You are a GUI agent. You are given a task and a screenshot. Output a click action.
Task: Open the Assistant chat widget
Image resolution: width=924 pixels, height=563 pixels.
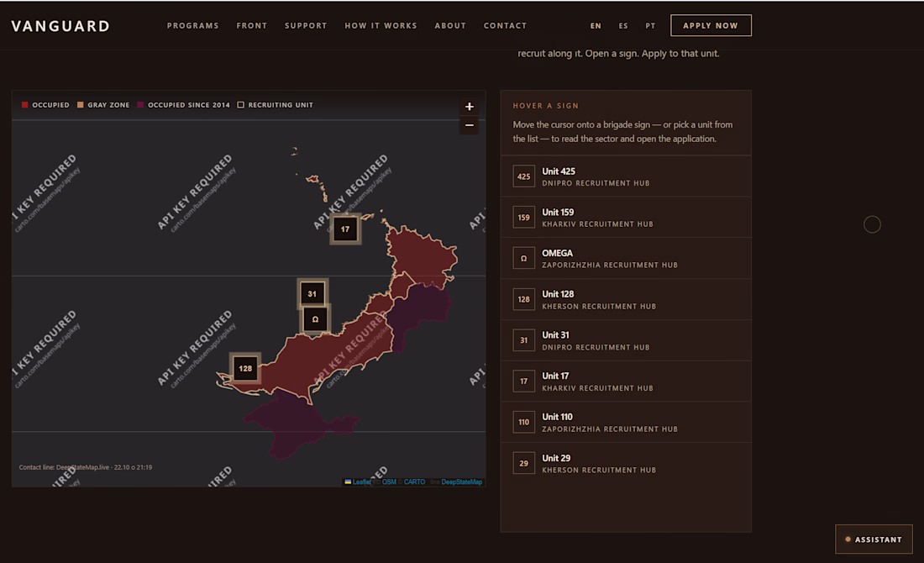click(874, 539)
